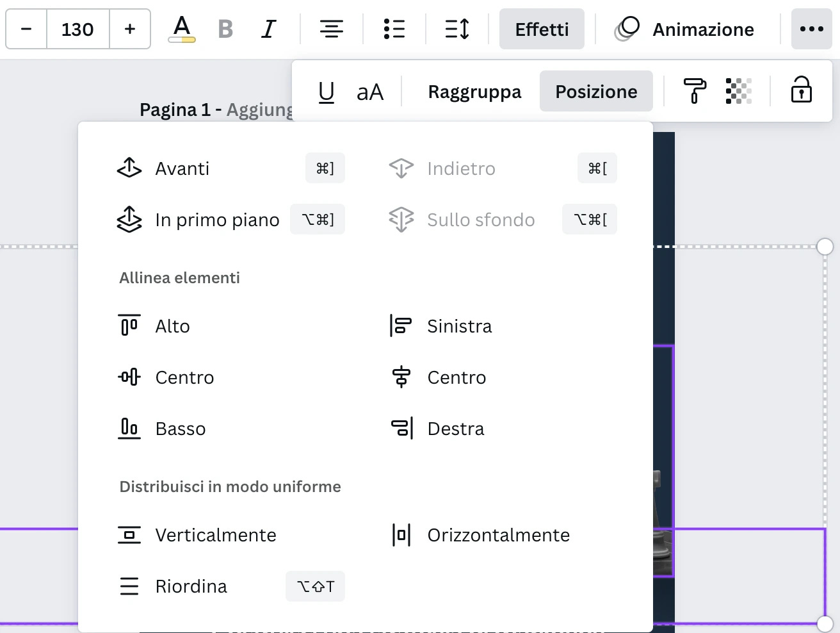Open the overflow menu with three dots
Viewport: 840px width, 633px height.
(x=811, y=29)
